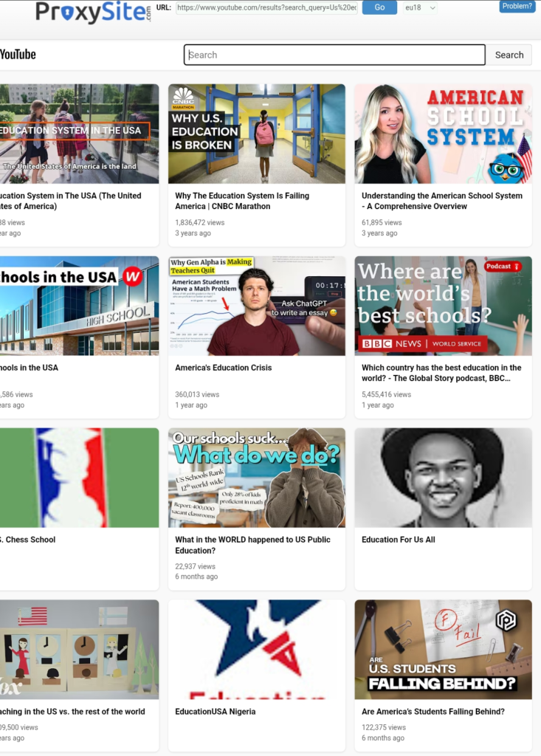The height and width of the screenshot is (756, 541).
Task: Open Education System in the USA thumbnail
Action: click(79, 134)
